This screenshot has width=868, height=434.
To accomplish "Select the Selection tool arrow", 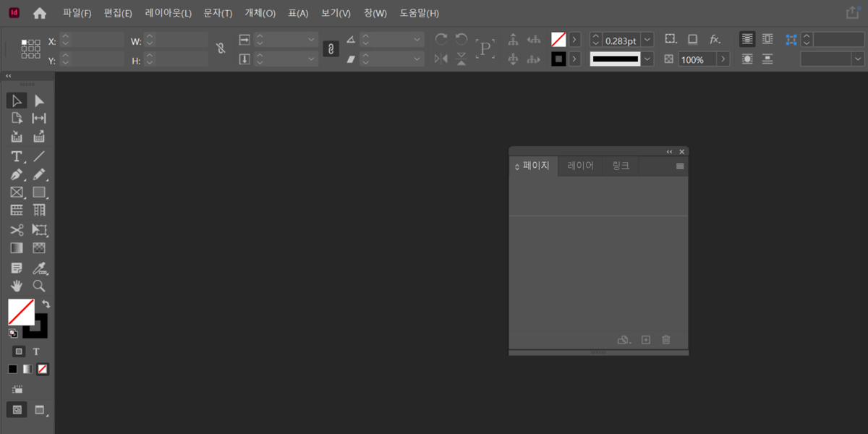I will tap(17, 101).
